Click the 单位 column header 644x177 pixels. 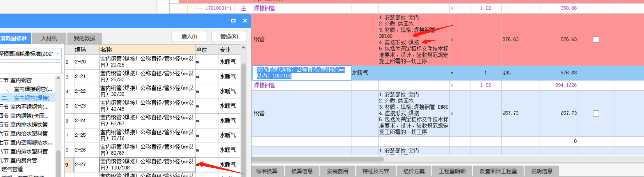point(207,50)
